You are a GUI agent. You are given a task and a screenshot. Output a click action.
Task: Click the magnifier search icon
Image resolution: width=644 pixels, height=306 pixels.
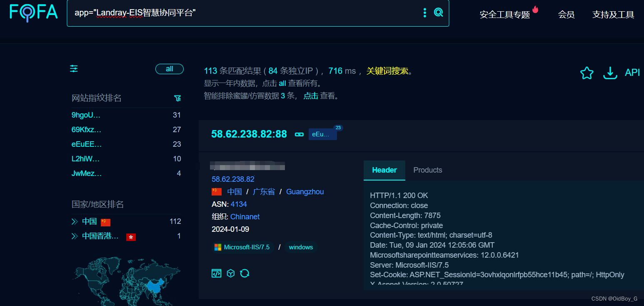438,13
